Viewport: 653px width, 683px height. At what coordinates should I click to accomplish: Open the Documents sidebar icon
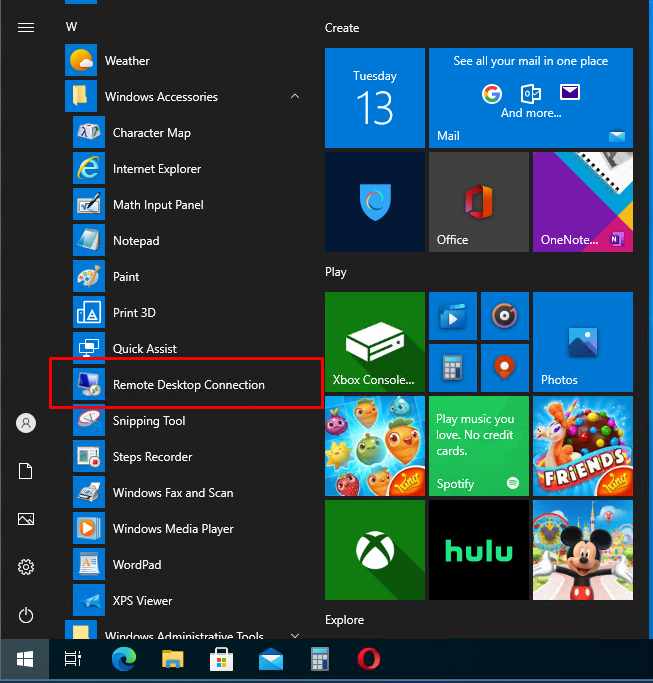[26, 471]
